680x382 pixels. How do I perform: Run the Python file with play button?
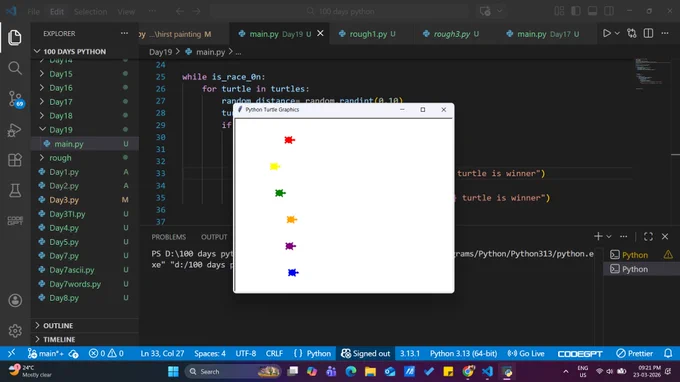click(607, 33)
